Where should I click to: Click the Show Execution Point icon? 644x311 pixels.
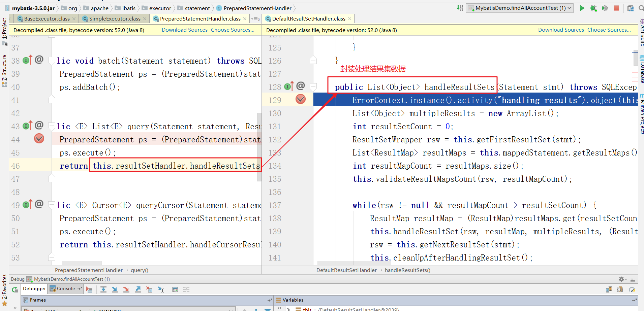(89, 289)
